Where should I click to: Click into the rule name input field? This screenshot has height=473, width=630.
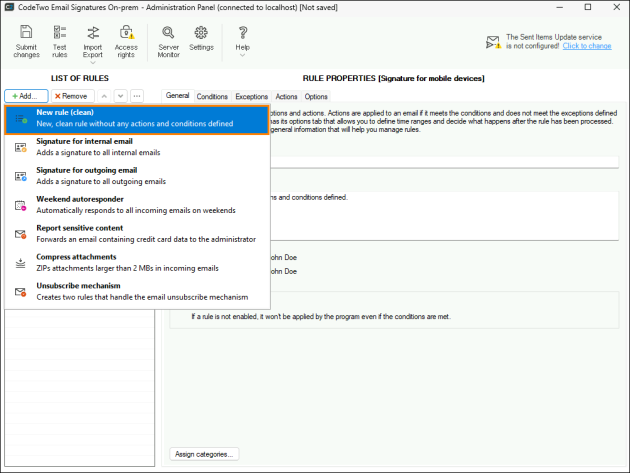click(x=444, y=162)
